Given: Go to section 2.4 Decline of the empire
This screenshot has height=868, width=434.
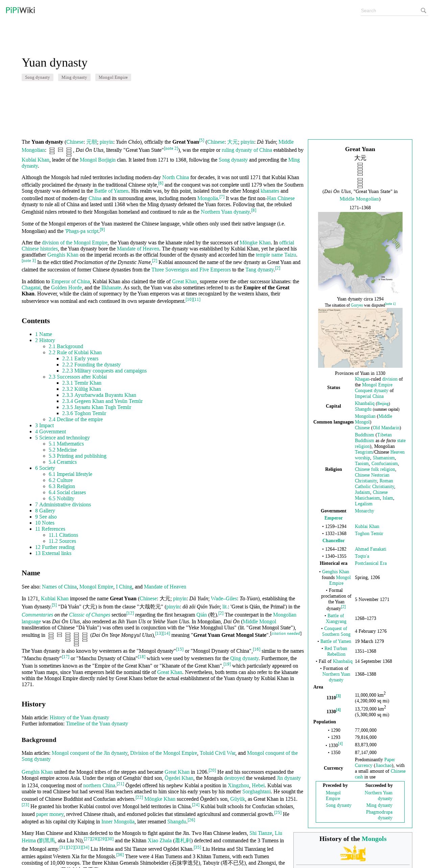Looking at the screenshot, I should [x=76, y=419].
